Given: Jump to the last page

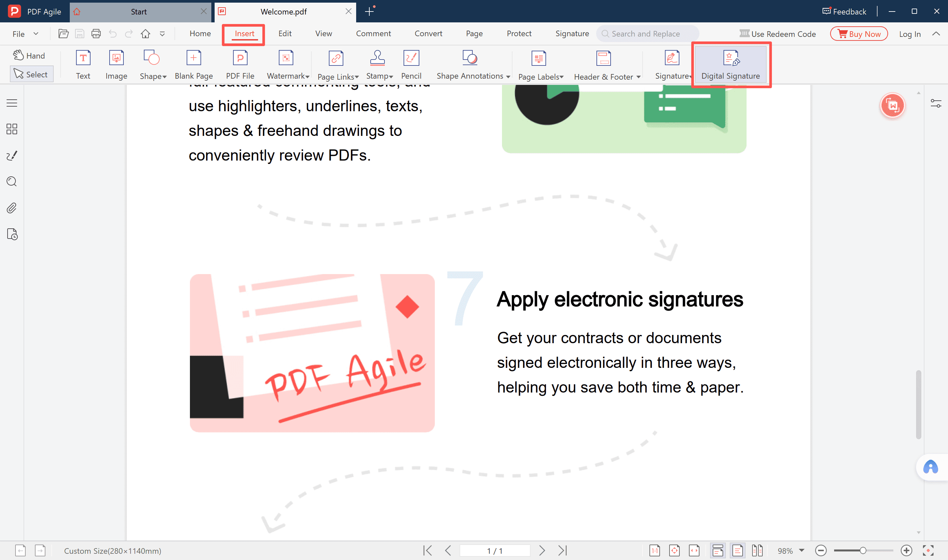Looking at the screenshot, I should click(x=563, y=550).
